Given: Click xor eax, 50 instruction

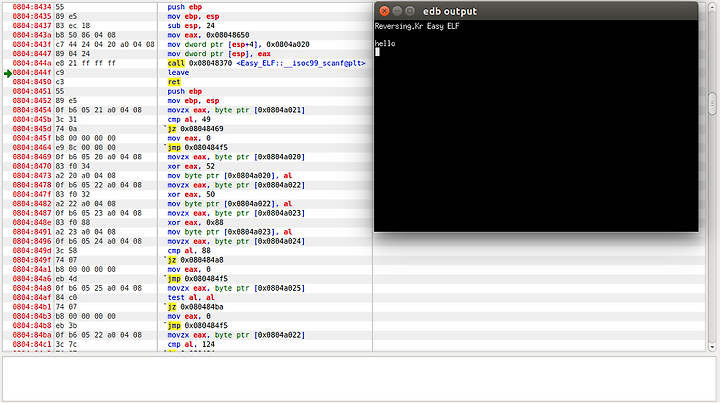Looking at the screenshot, I should click(x=191, y=195).
